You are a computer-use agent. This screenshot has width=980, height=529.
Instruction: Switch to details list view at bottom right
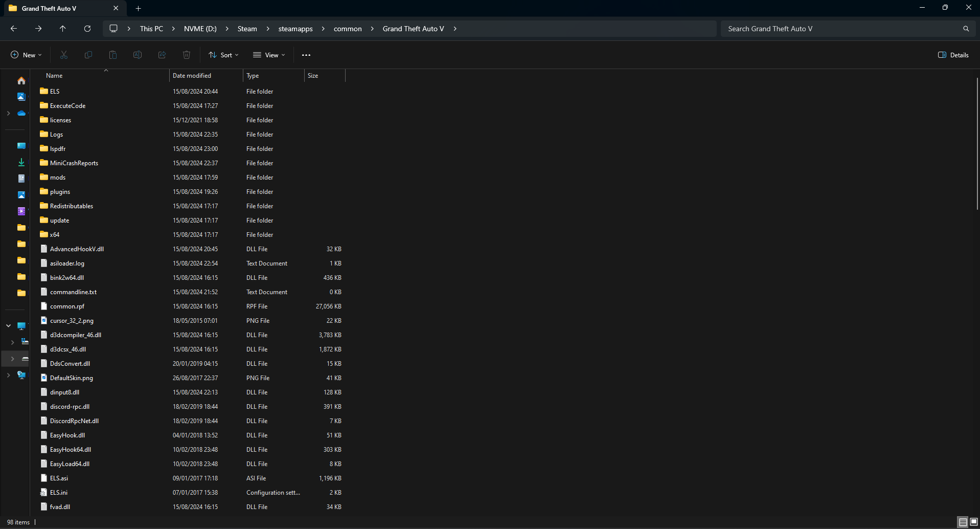coord(963,522)
